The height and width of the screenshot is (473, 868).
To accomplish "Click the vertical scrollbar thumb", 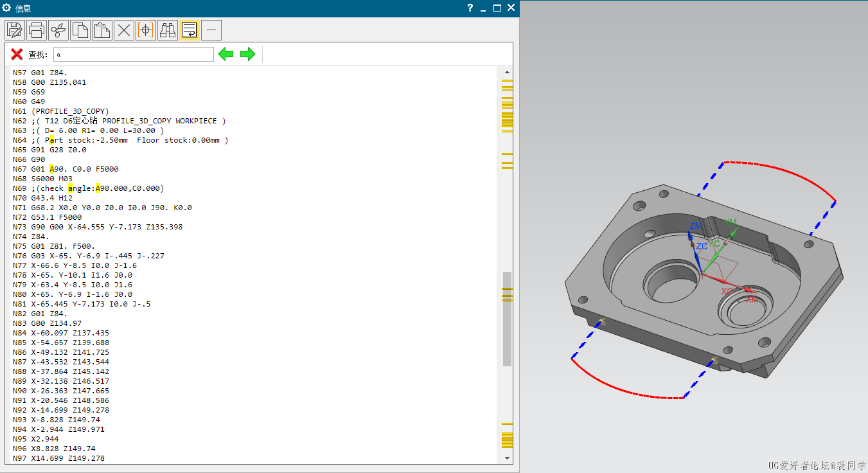I will tap(508, 319).
